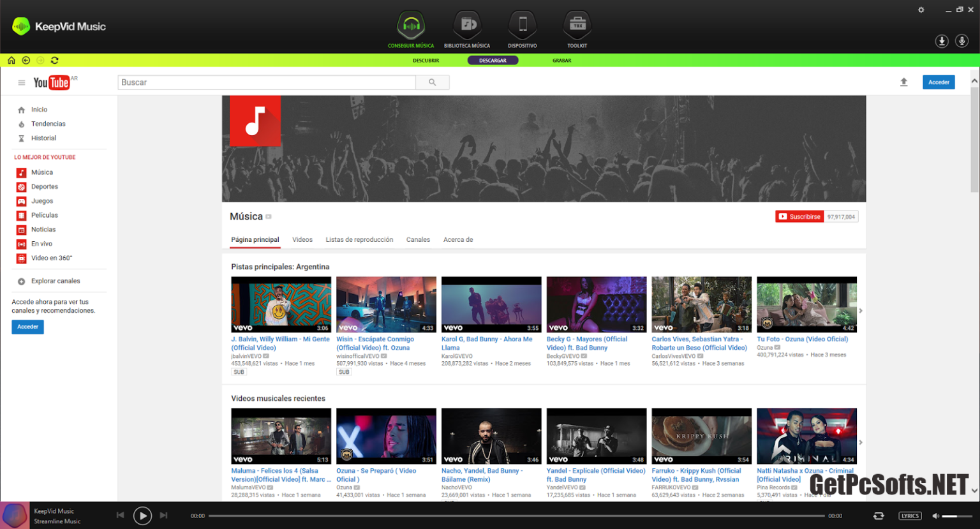
Task: Click the YouTube upload icon
Action: pos(904,82)
